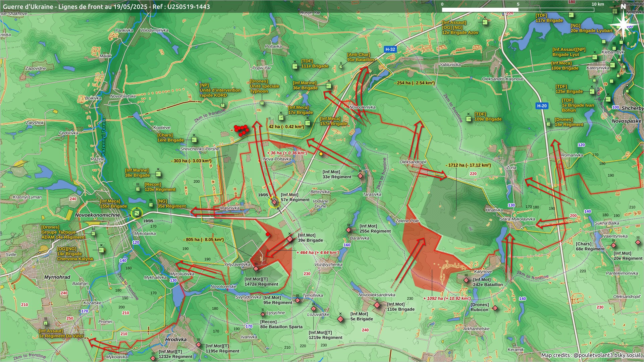Click the map title reference text
Image resolution: width=644 pixels, height=362 pixels.
(106, 7)
